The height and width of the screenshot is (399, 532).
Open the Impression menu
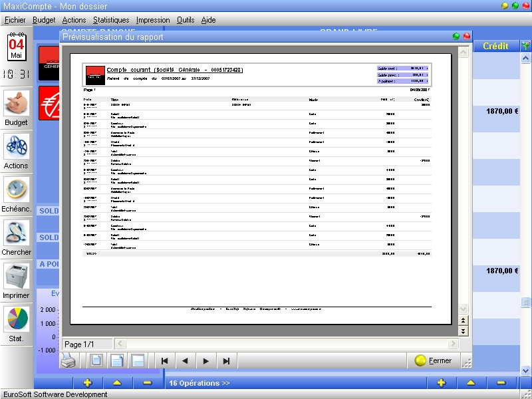153,20
